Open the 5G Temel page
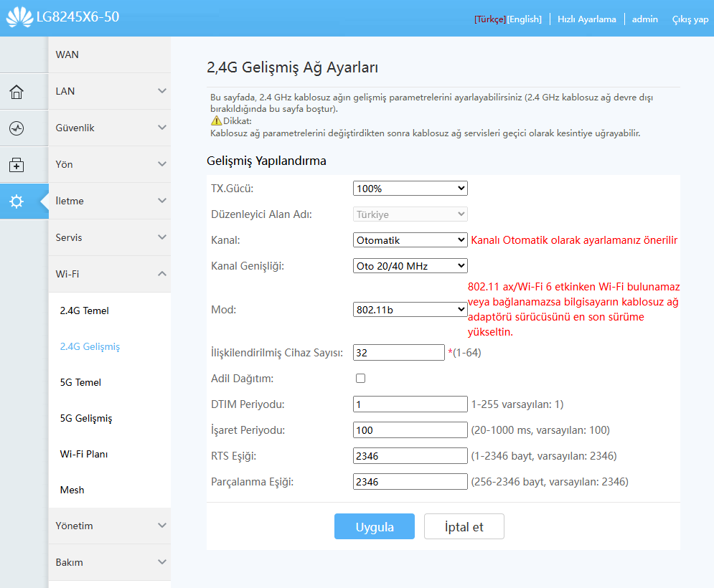 [x=80, y=382]
